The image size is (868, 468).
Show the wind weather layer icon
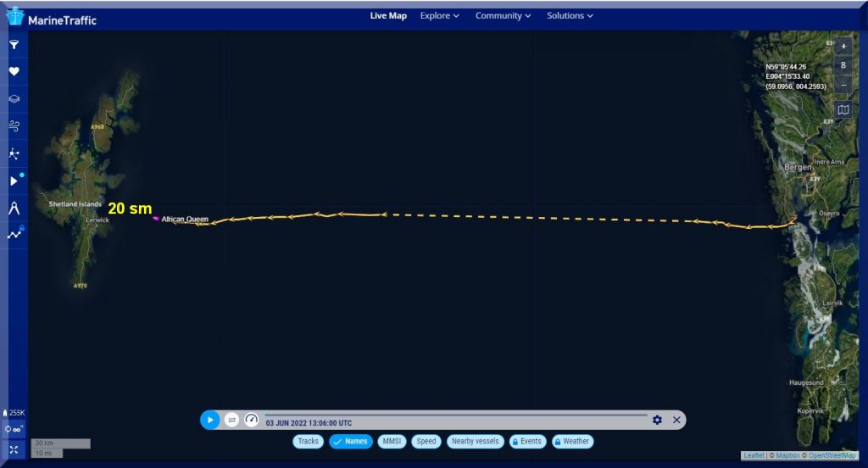[x=14, y=125]
